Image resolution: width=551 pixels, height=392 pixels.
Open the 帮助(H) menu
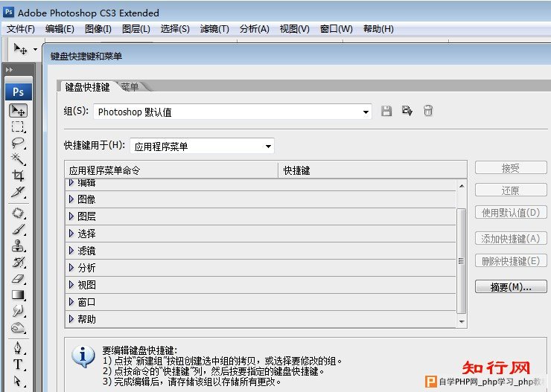(378, 29)
